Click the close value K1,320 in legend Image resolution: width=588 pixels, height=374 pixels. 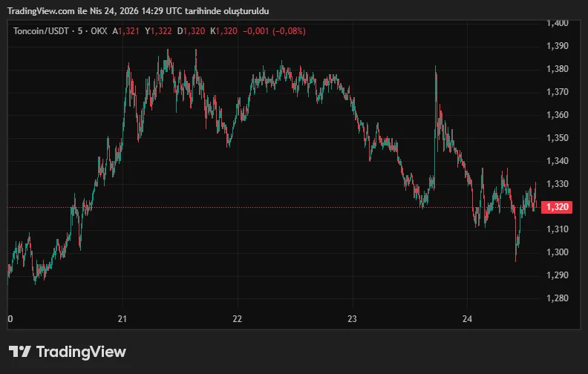(223, 31)
